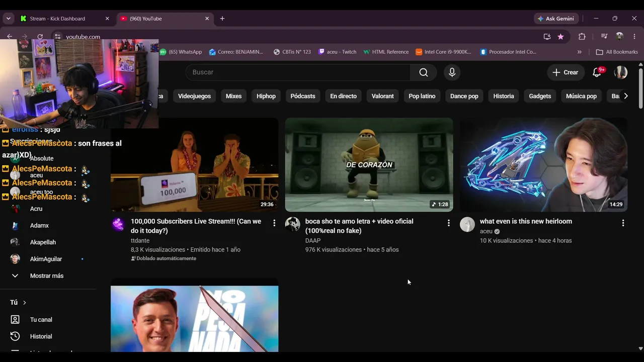Screen dimensions: 644x362
Task: Open ttdante channel avatar
Action: pos(118,224)
